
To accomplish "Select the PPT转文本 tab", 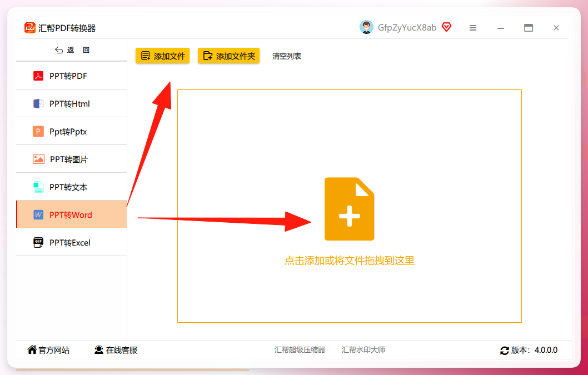I will click(71, 187).
